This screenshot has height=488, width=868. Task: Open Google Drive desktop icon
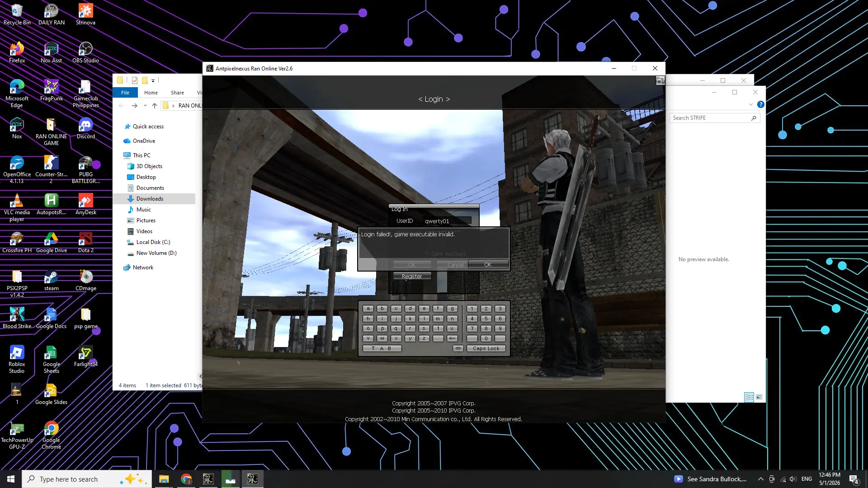51,242
